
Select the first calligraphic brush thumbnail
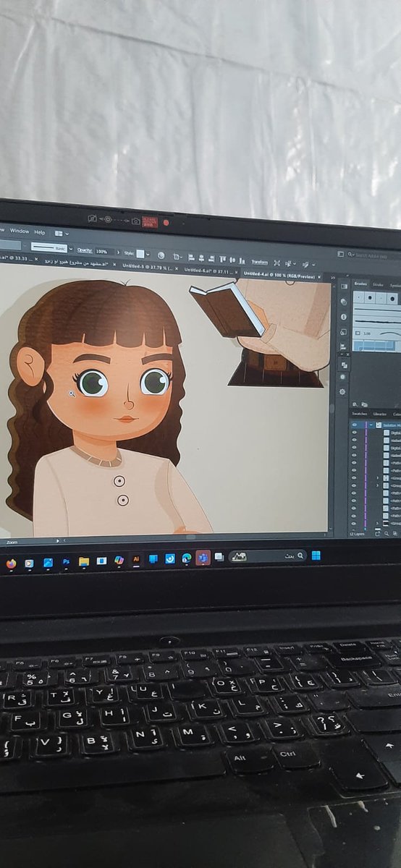click(359, 297)
